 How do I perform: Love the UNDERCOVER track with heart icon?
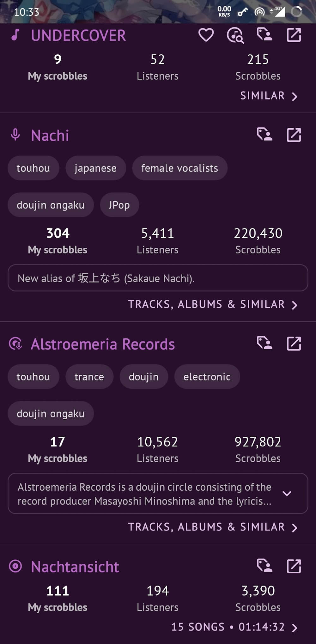tap(206, 35)
